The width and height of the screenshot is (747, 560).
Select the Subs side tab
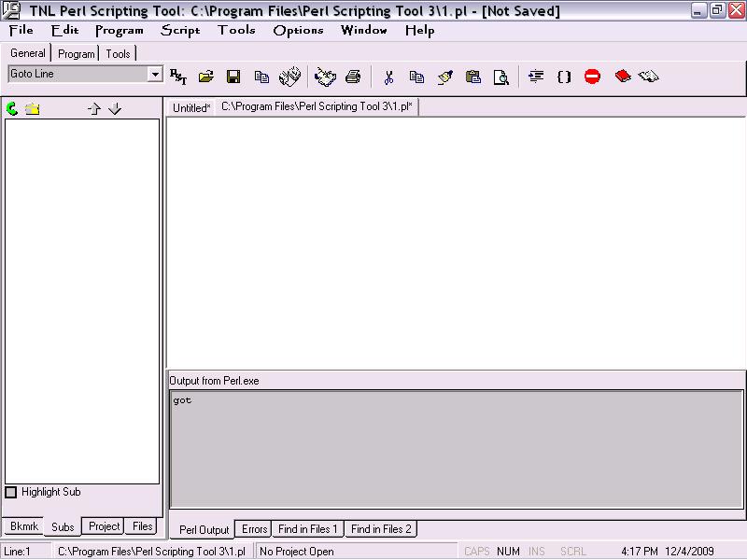[63, 527]
